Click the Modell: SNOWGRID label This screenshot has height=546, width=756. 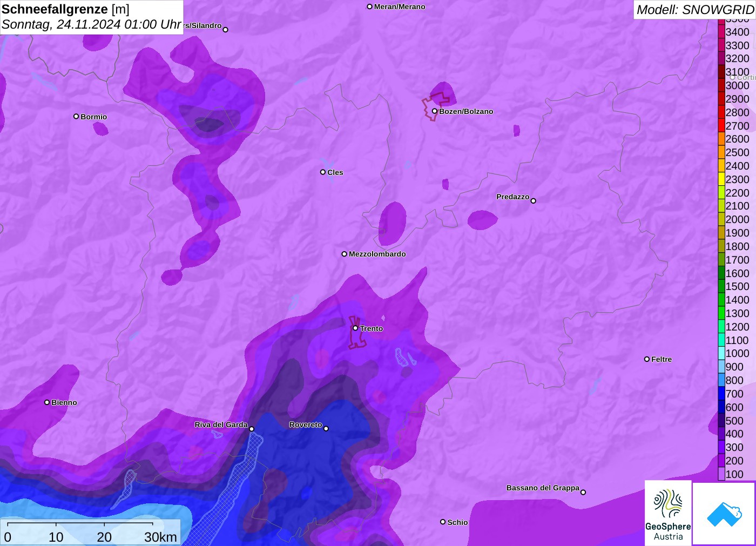tap(695, 10)
